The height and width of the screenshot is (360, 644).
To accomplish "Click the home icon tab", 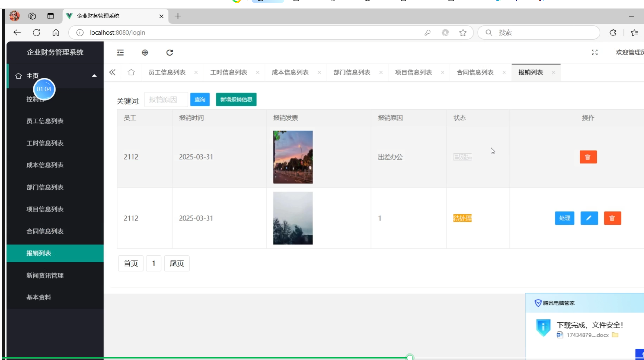I will pyautogui.click(x=131, y=72).
